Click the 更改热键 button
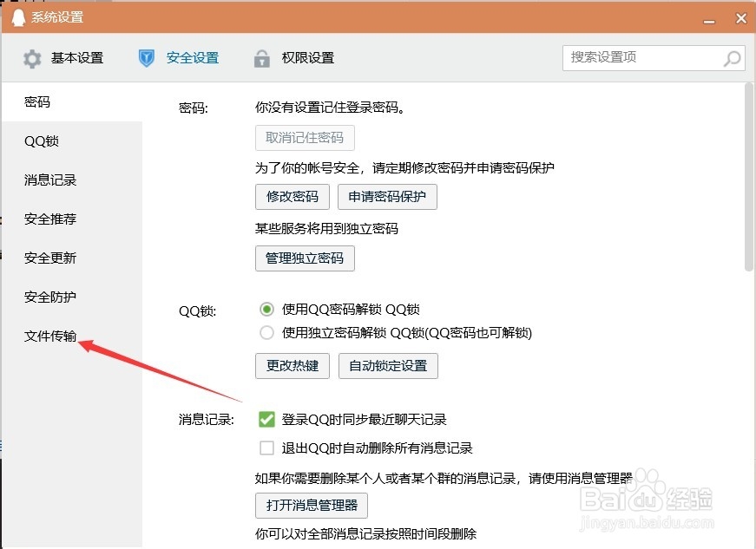The height and width of the screenshot is (549, 756). coord(292,365)
